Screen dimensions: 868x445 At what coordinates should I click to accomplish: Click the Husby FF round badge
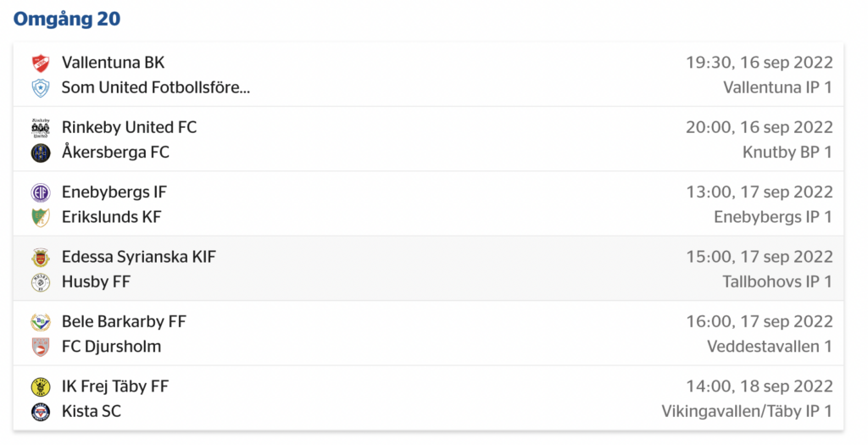click(x=41, y=282)
